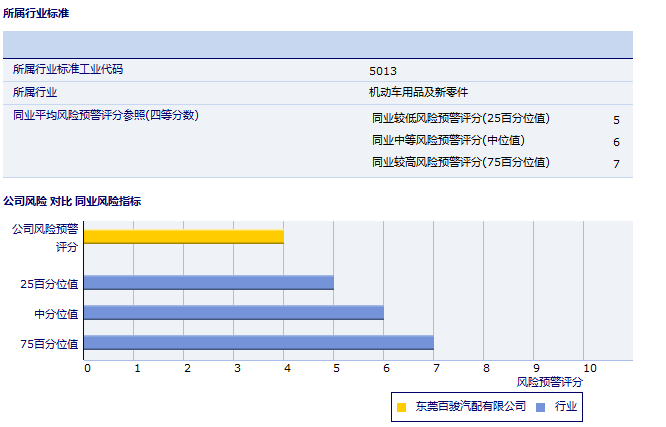The width and height of the screenshot is (666, 427).
Task: Select the 同业较低风险预警评分(25百分位值) label
Action: coord(461,118)
